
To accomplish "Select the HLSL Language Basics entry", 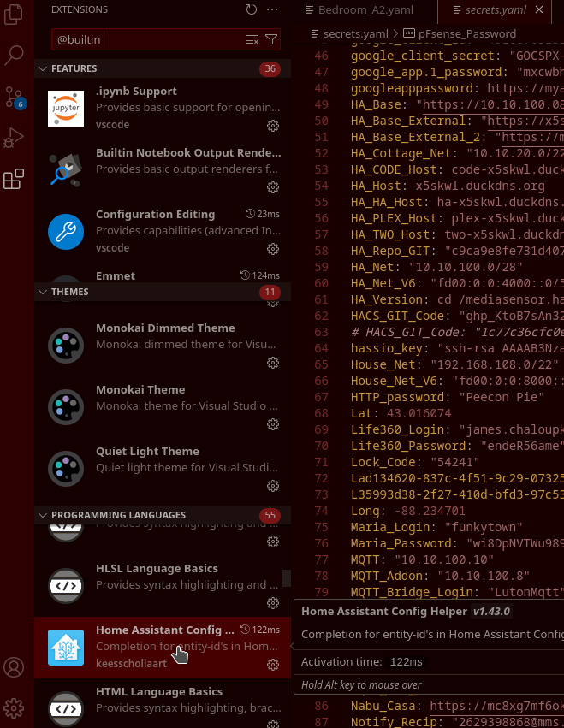I will point(163,586).
